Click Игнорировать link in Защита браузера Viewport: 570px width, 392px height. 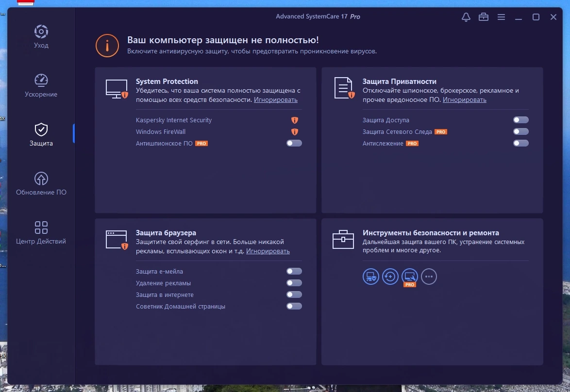(268, 251)
